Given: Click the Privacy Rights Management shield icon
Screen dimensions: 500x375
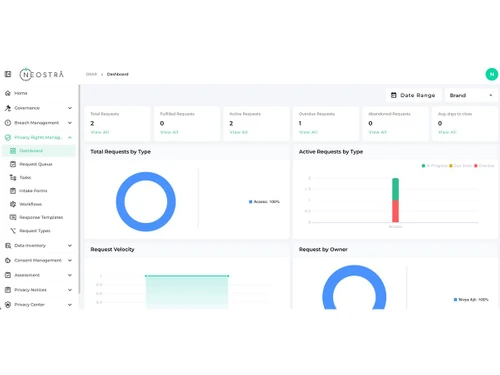Looking at the screenshot, I should coord(8,137).
